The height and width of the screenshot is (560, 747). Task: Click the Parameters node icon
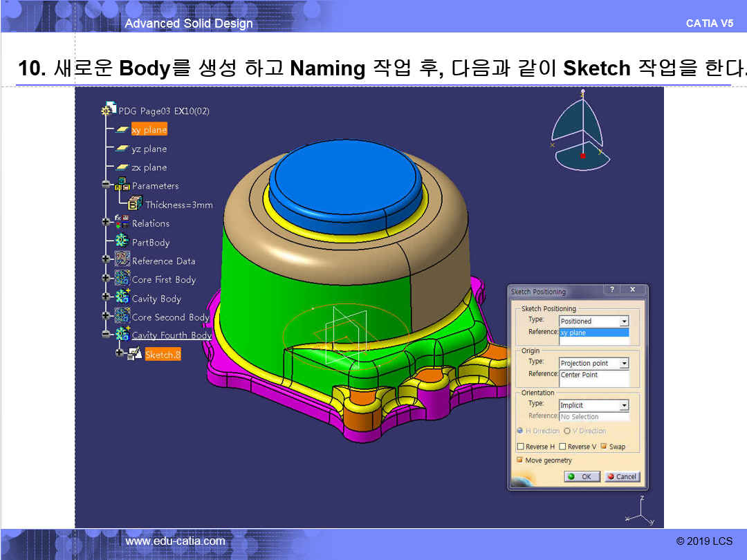[x=122, y=185]
